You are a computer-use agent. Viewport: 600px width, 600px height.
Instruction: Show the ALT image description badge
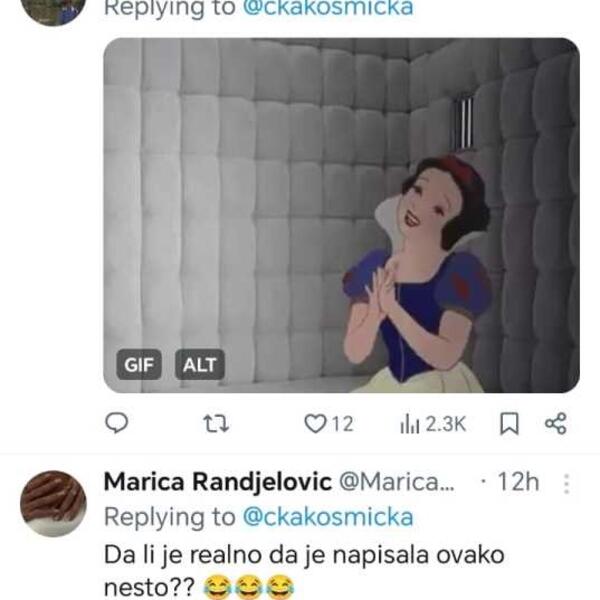[x=199, y=365]
